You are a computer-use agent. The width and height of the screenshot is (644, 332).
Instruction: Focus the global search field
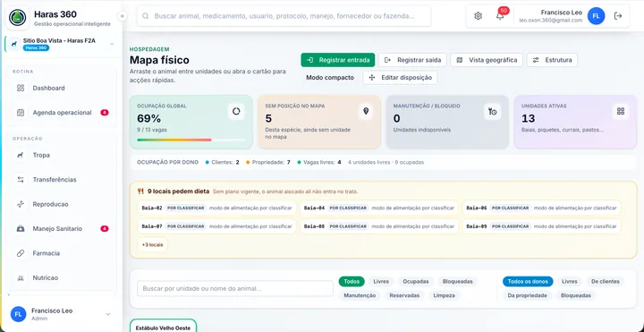(284, 16)
